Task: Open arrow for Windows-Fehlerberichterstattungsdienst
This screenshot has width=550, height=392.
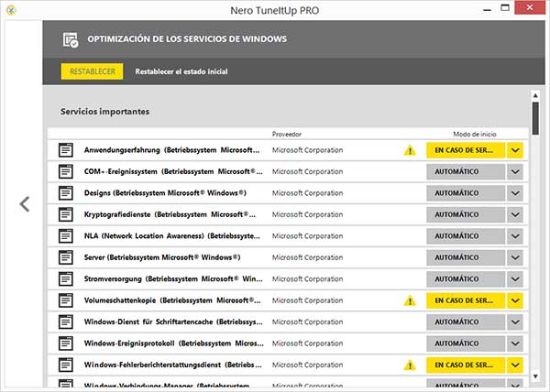Action: point(515,365)
